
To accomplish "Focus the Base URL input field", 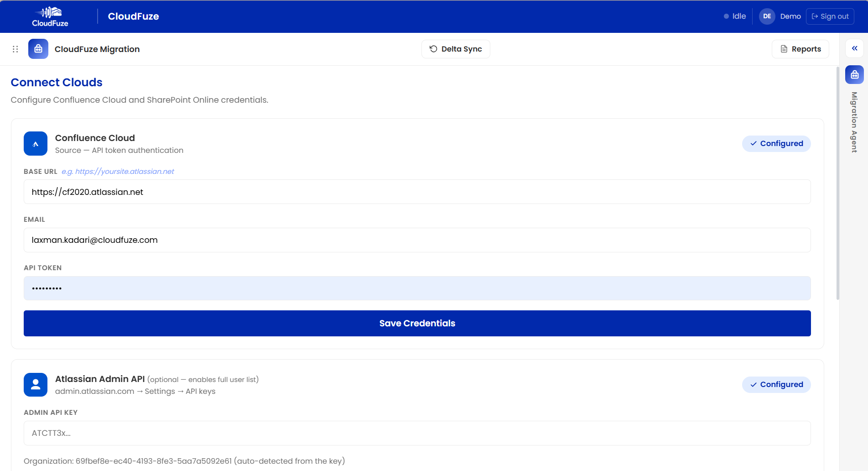I will (417, 192).
